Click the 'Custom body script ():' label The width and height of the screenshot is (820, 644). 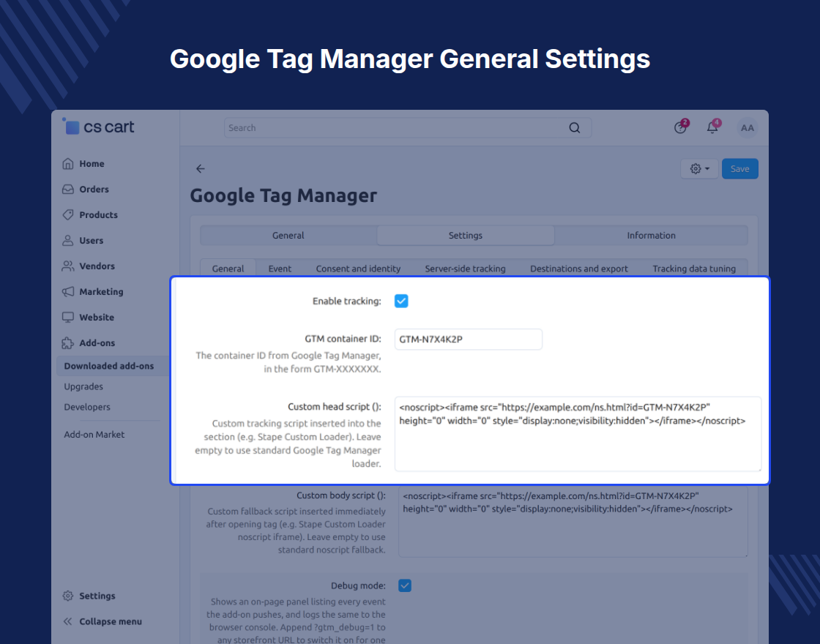pos(341,495)
